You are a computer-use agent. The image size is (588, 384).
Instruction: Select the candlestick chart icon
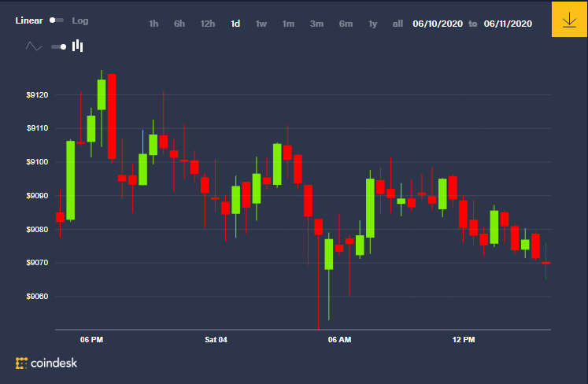[x=78, y=46]
